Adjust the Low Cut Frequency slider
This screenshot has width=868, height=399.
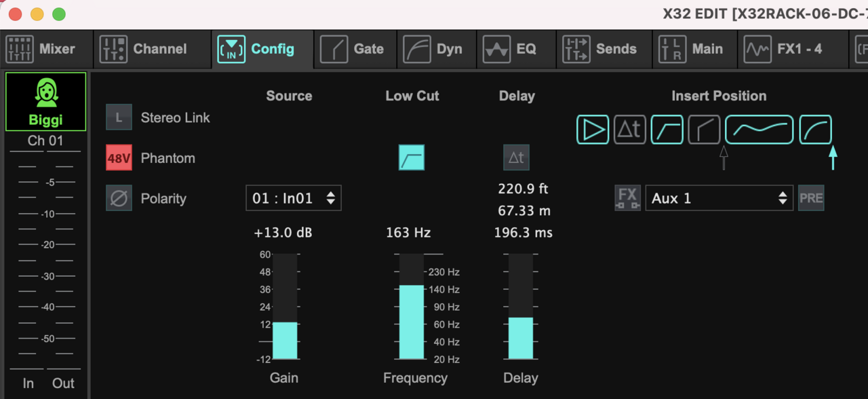(x=411, y=307)
